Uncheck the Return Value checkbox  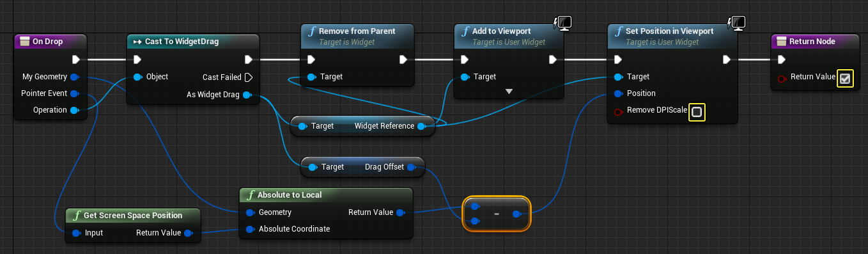tap(844, 79)
